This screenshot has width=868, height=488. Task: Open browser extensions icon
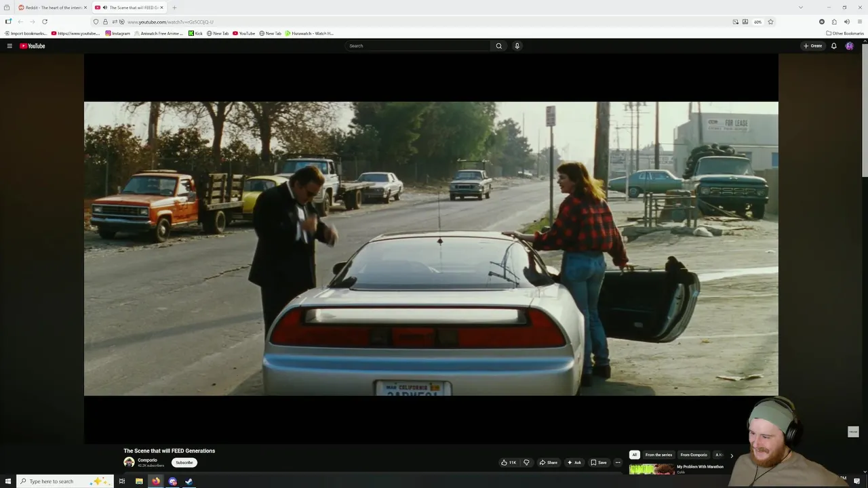[834, 22]
